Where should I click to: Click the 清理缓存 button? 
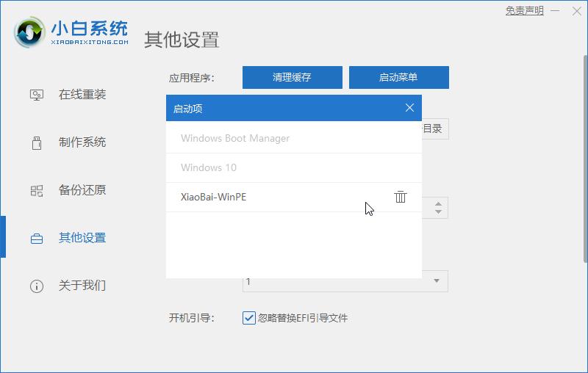(292, 77)
